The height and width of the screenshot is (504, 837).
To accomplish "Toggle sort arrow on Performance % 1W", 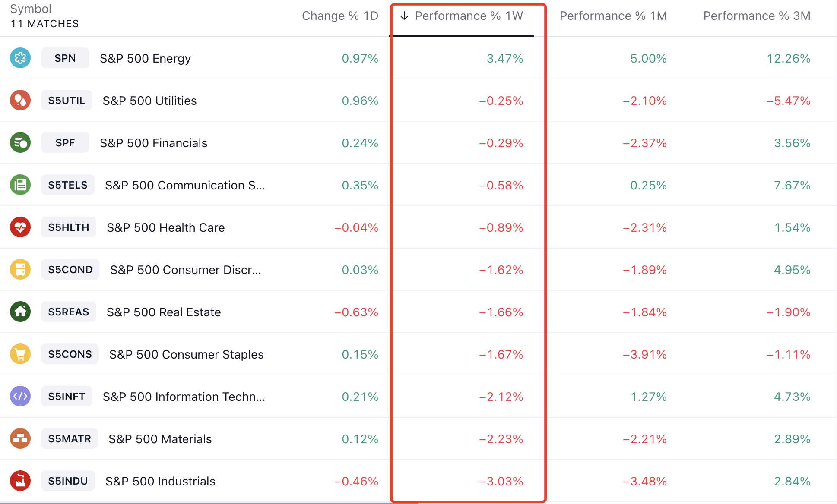I will click(404, 16).
